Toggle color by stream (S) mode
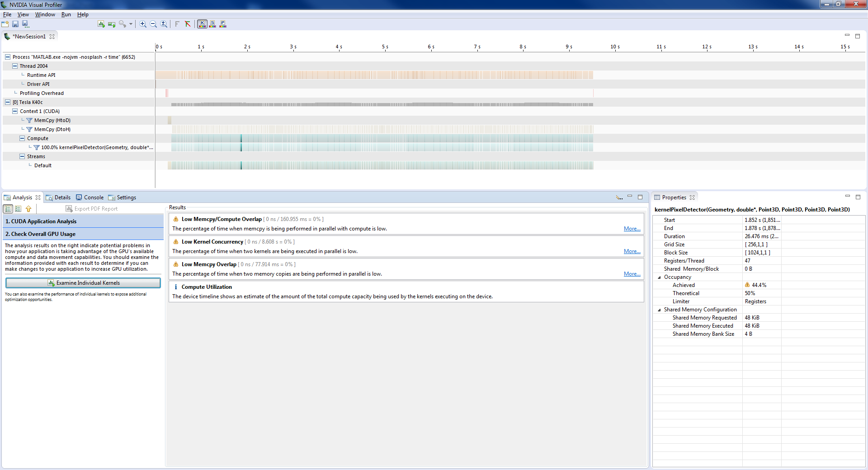This screenshot has height=470, width=868. coord(212,24)
